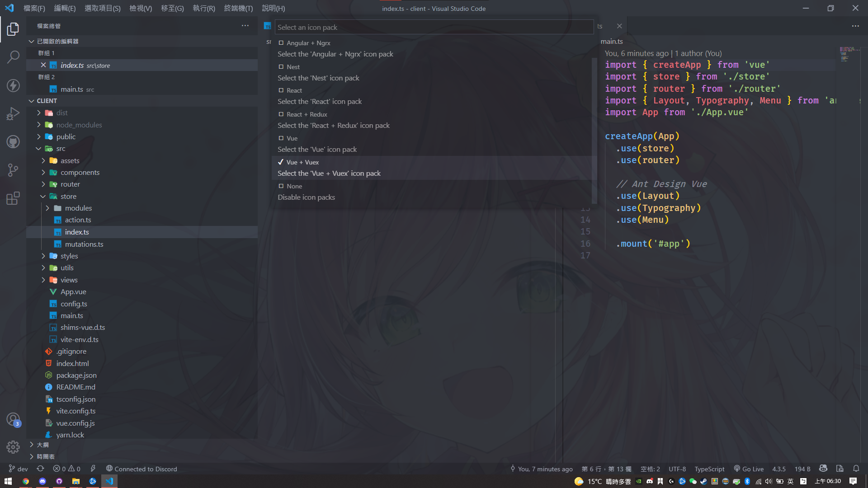The height and width of the screenshot is (488, 868).
Task: Click Connected to Discord status
Action: click(141, 469)
